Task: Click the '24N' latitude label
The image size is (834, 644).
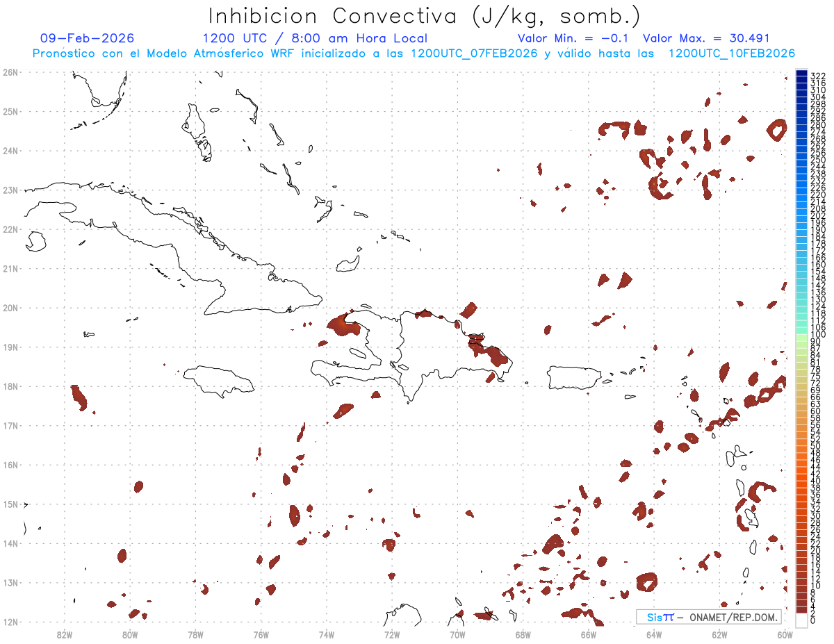Action: click(10, 151)
